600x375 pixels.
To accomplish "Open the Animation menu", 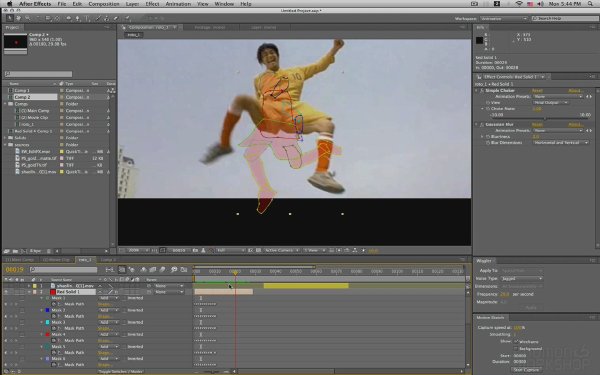I will tap(178, 4).
